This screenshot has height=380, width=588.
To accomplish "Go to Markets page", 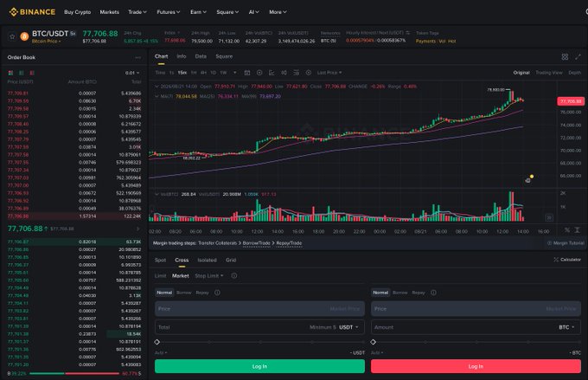I will (x=109, y=12).
